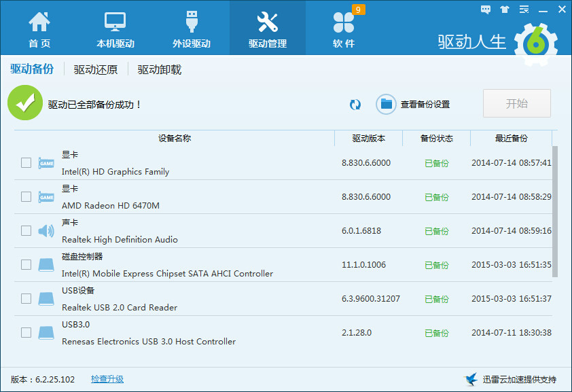Image resolution: width=572 pixels, height=392 pixels.
Task: Click driver version 2.1.28.0
Action: pyautogui.click(x=357, y=333)
